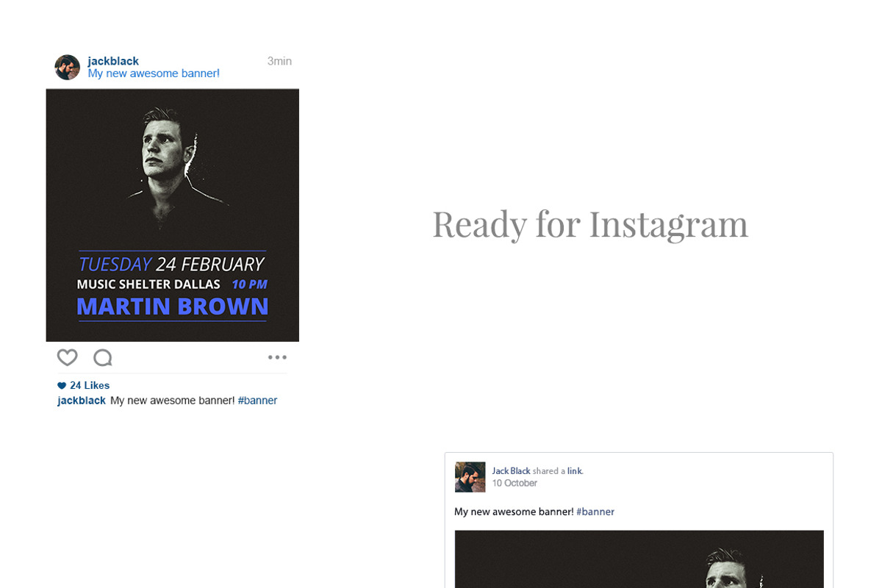Image resolution: width=882 pixels, height=588 pixels.
Task: Open the #banner hashtag in Facebook post
Action: click(595, 512)
